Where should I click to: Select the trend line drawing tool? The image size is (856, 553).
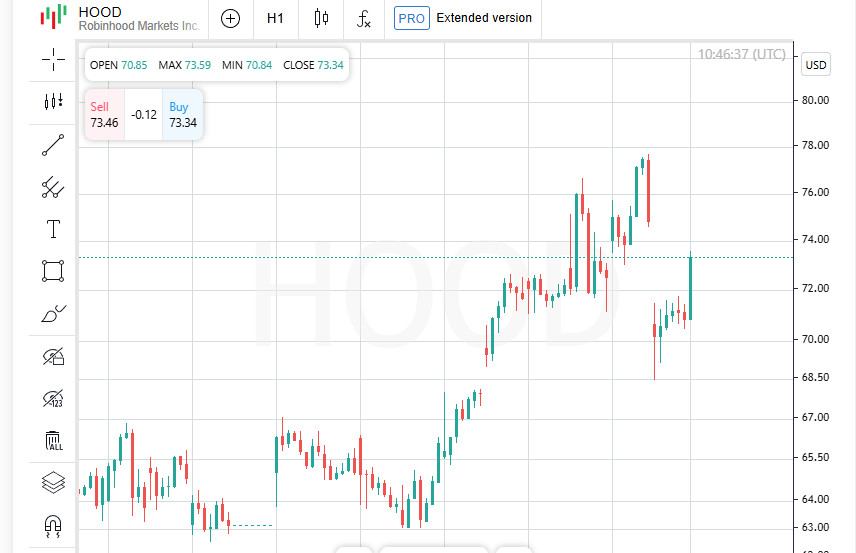click(x=53, y=145)
